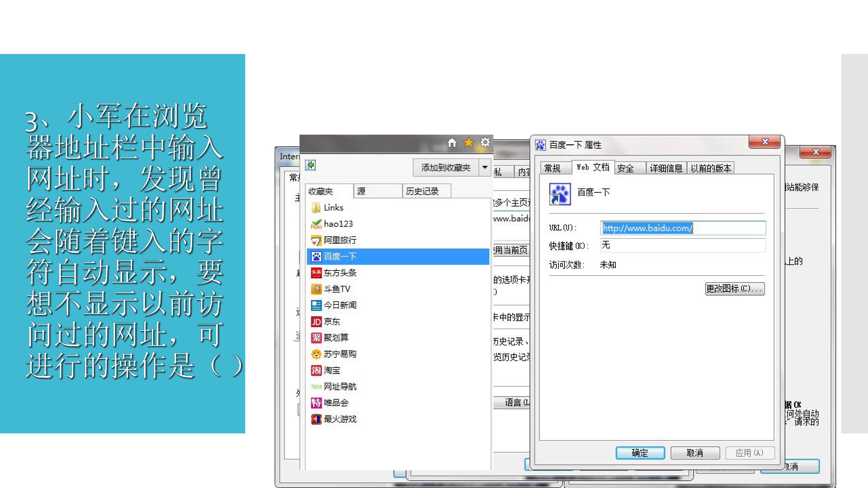Click the 应用(A) button

click(750, 453)
